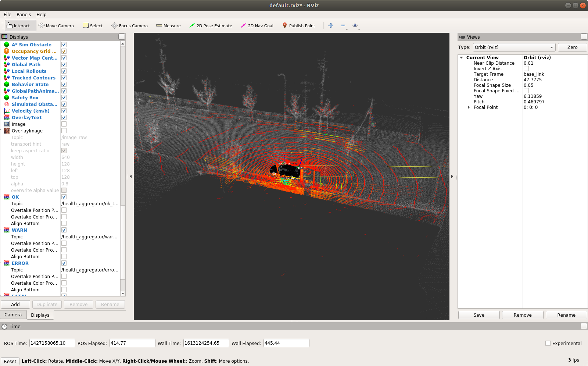This screenshot has height=366, width=588.
Task: Expand the Focal Point property
Action: (469, 107)
